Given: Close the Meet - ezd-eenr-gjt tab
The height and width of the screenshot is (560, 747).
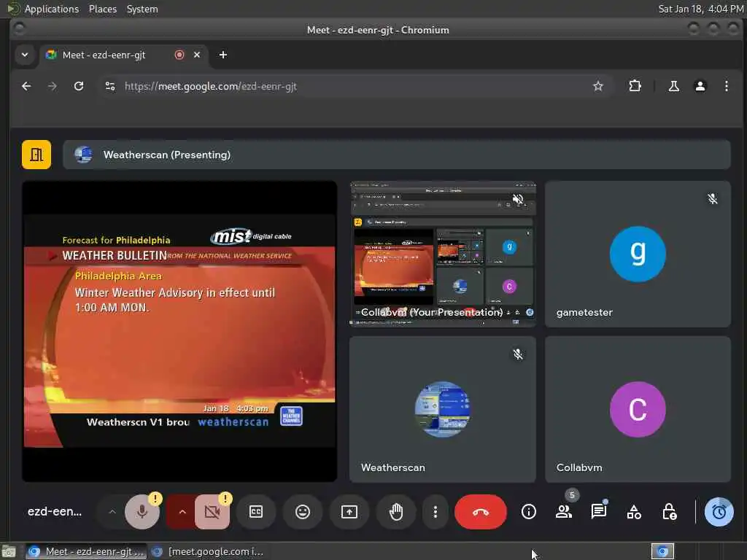Looking at the screenshot, I should [x=197, y=55].
